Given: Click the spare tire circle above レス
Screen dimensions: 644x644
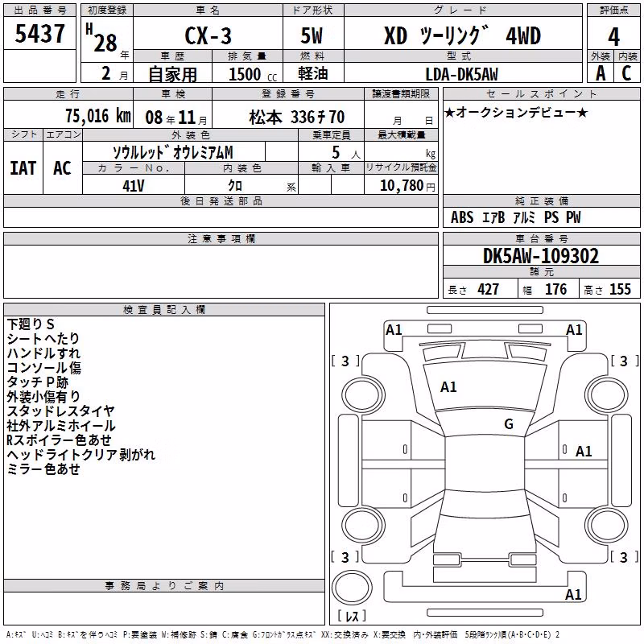Looking at the screenshot, I should [x=352, y=587].
